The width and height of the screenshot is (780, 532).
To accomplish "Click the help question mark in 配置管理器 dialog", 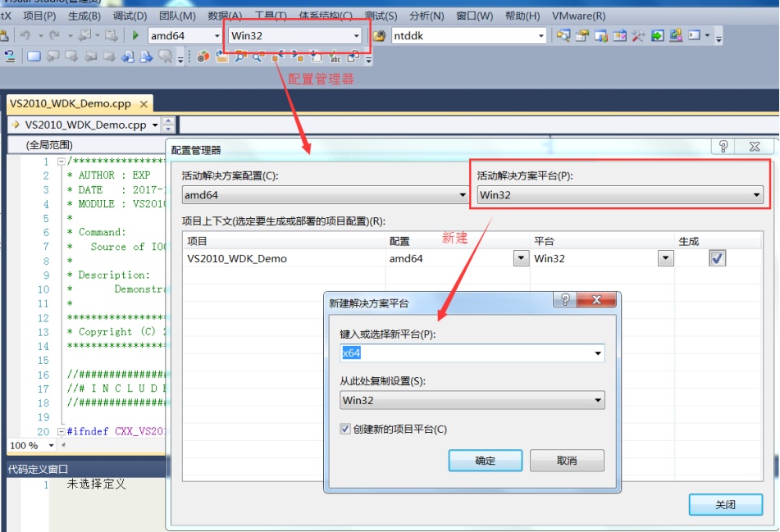I will point(723,146).
